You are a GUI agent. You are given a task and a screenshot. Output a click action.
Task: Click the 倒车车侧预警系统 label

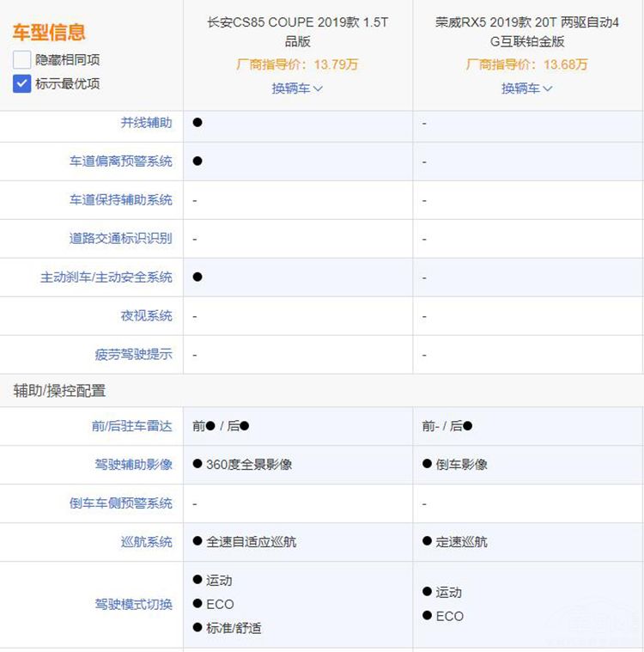(x=120, y=503)
